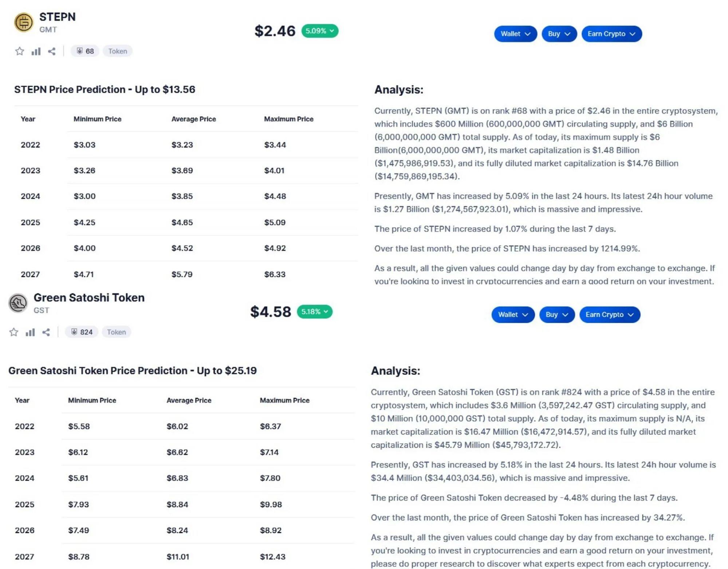Open GST Earn Crypto dropdown

(609, 315)
